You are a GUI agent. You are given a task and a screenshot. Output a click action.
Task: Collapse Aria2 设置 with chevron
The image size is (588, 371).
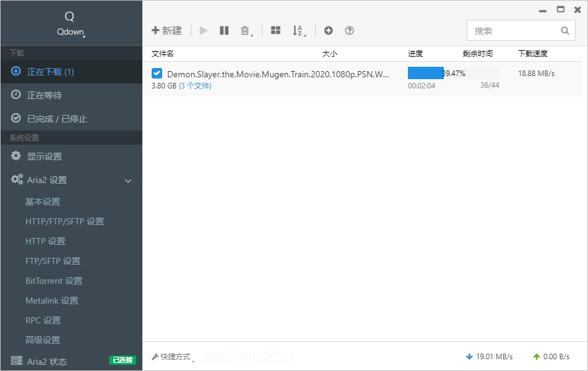[128, 181]
